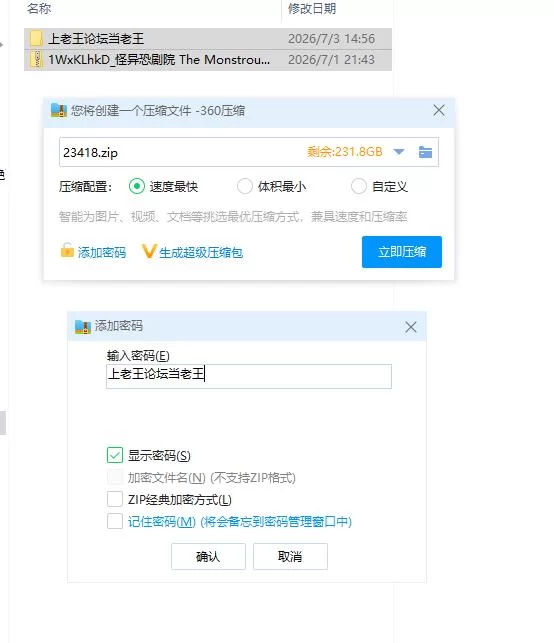This screenshot has width=554, height=643.
Task: Enable the ZIP经典加密方式(L) checkbox
Action: tap(115, 499)
